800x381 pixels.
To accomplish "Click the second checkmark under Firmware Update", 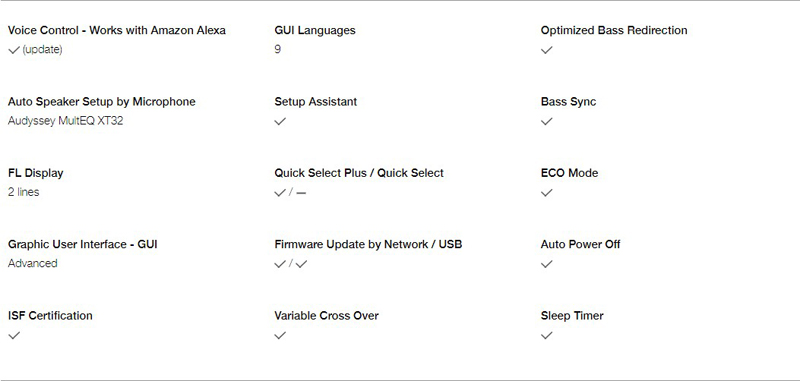I will point(301,264).
